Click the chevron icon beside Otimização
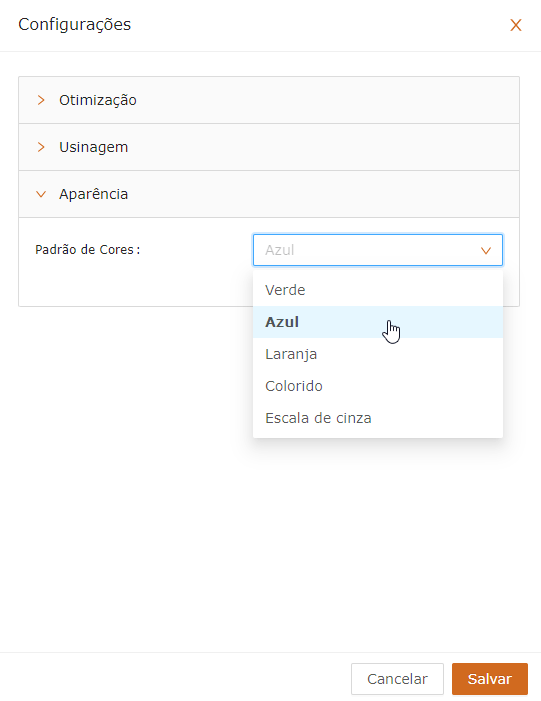The width and height of the screenshot is (541, 701). click(41, 100)
